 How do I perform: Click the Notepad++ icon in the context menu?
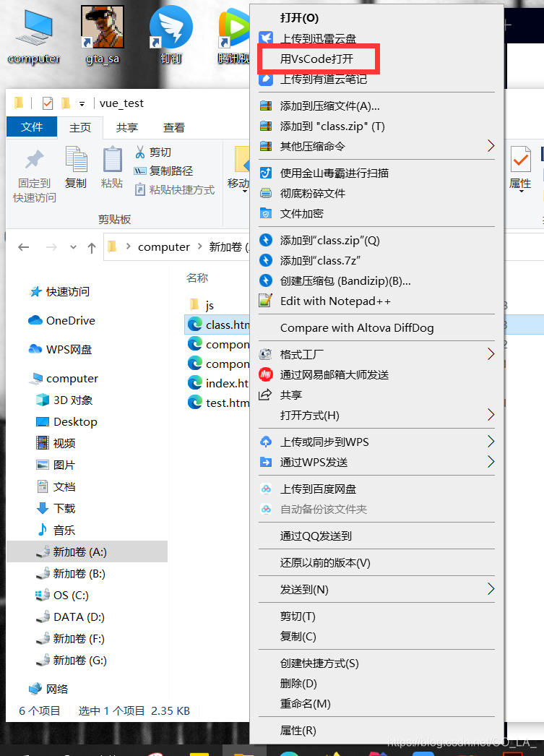click(x=266, y=301)
